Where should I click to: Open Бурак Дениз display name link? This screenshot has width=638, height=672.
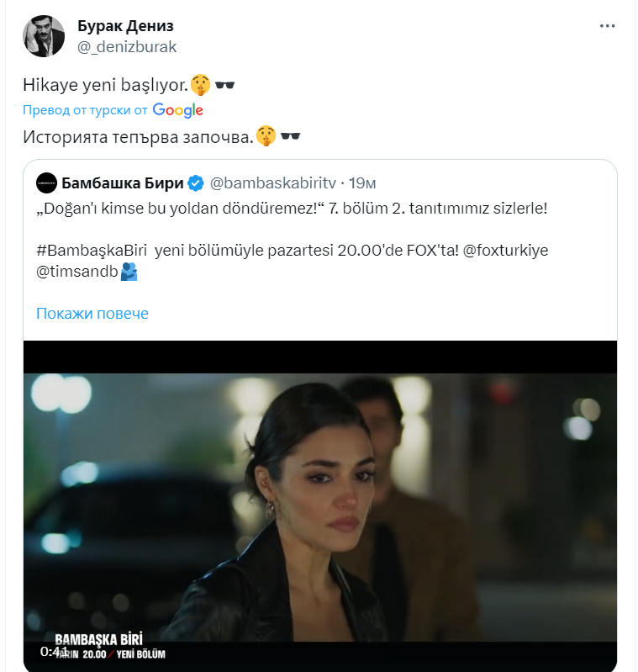click(125, 25)
